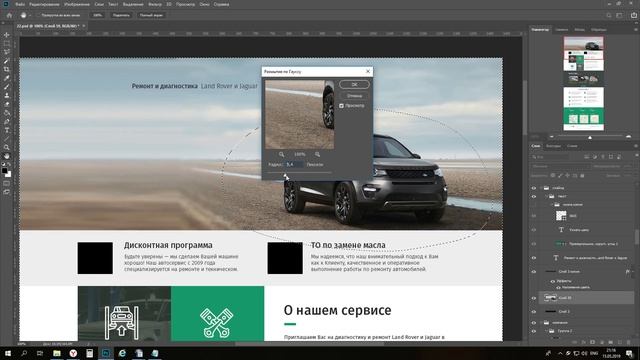Click the share icon at top right
The image size is (640, 360).
634,15
